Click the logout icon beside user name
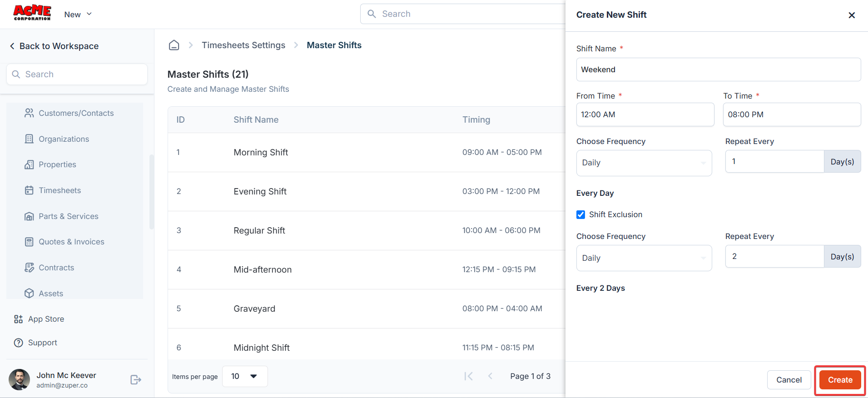Image resolution: width=868 pixels, height=398 pixels. (x=136, y=380)
